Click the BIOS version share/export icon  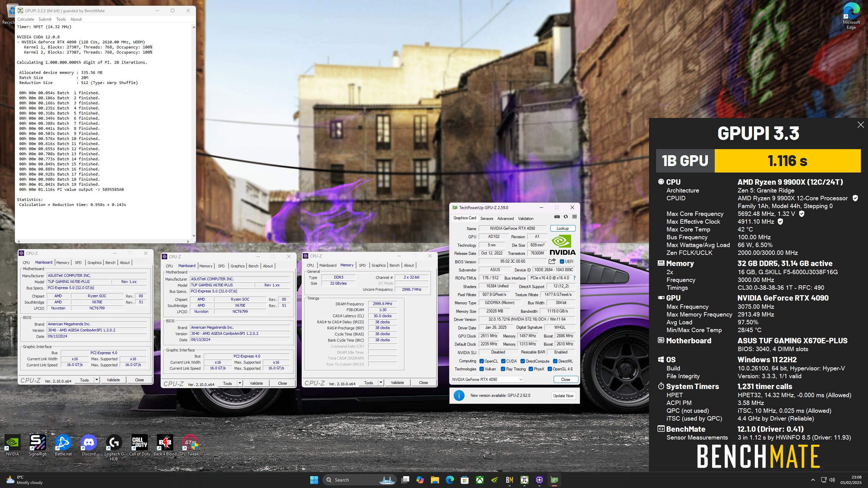click(552, 261)
